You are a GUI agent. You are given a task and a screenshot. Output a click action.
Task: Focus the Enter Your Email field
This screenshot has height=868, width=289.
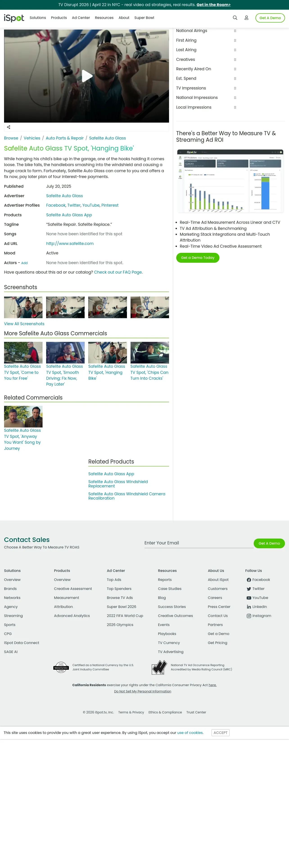coord(199,543)
